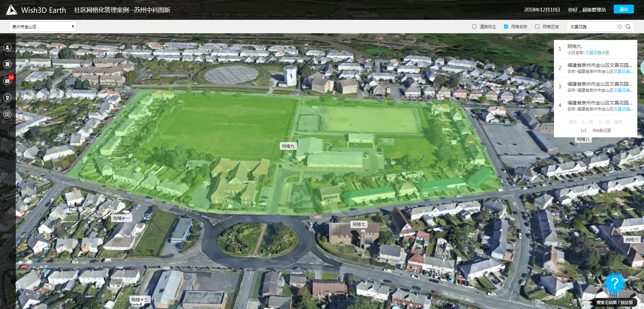This screenshot has height=309, width=644.
Task: Click the magnifier search icon
Action: pyautogui.click(x=628, y=27)
